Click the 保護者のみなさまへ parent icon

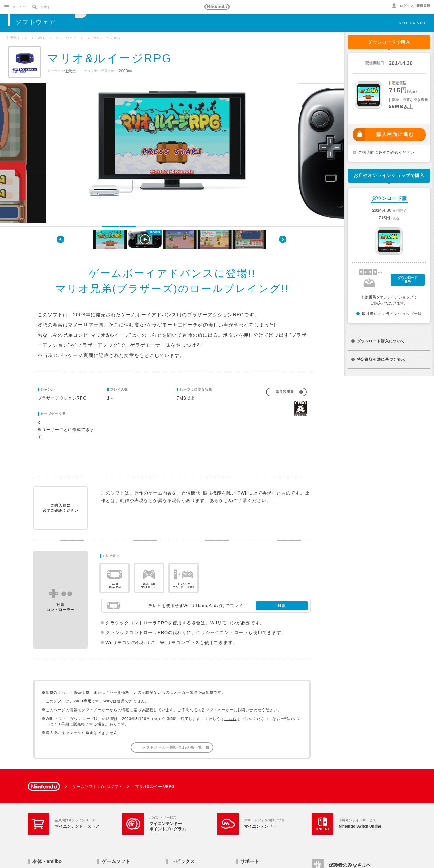pos(318,863)
